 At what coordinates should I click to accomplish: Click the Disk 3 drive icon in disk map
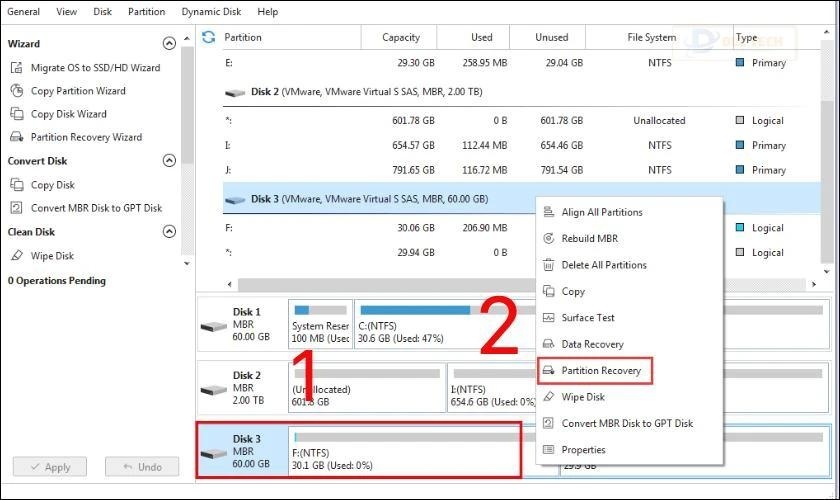214,453
